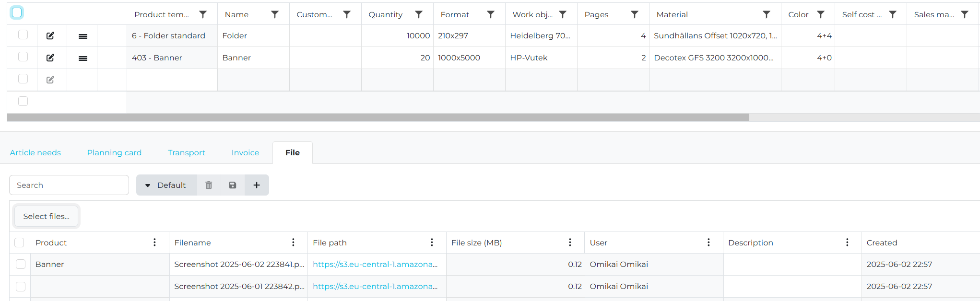
Task: Click edit icon for the Banner row
Action: pos(50,58)
